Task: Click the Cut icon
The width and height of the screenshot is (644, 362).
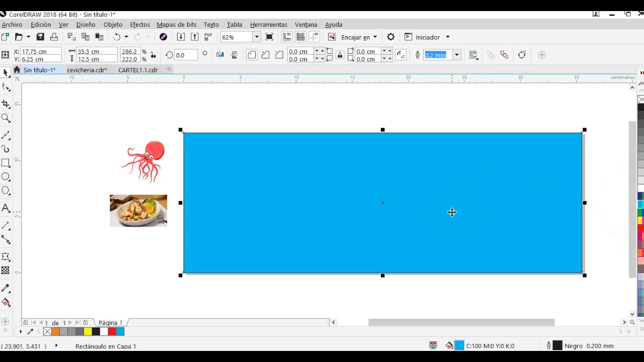Action: (71, 37)
